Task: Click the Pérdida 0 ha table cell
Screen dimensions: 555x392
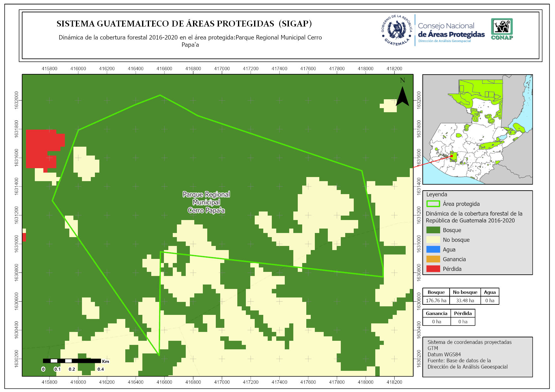Action: pos(463,322)
